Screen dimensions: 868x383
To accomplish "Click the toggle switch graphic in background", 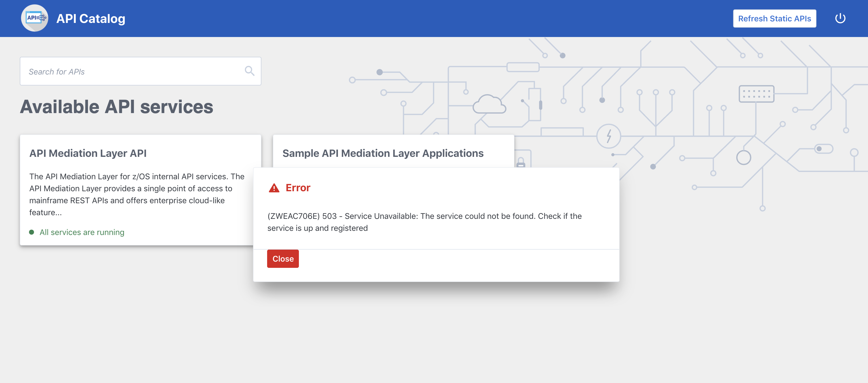I will (x=823, y=149).
